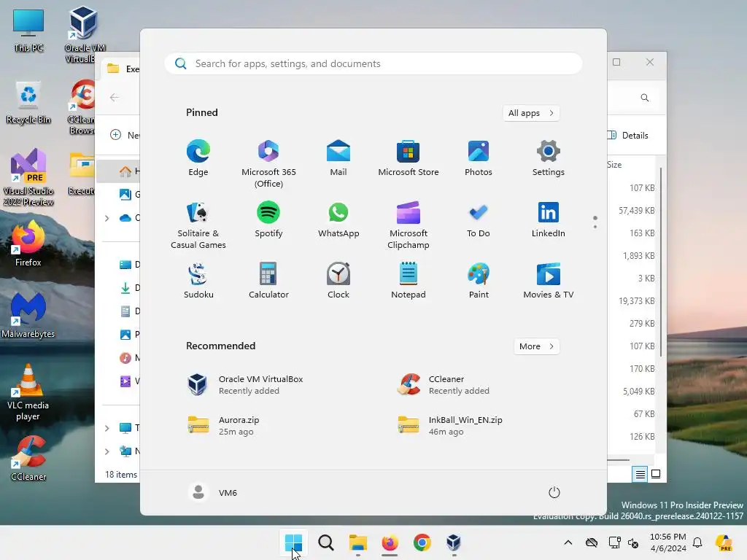Open Notepad

coord(409,281)
